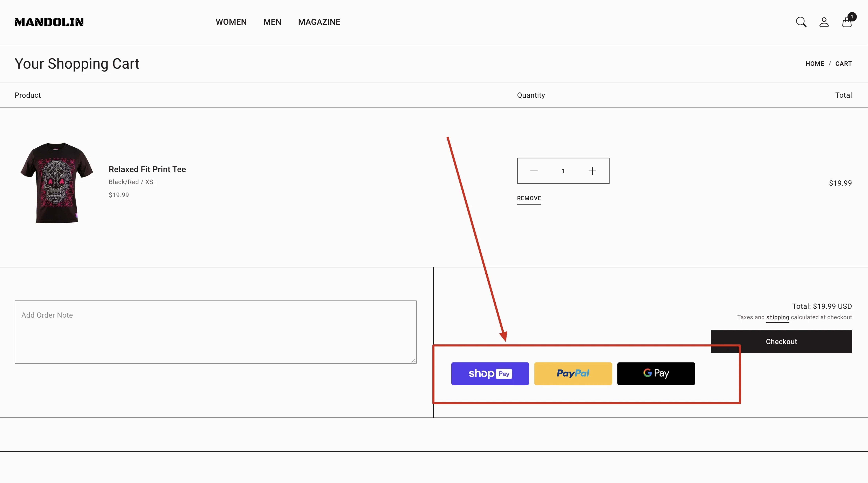The image size is (868, 483).
Task: Remove the item via REMOVE link
Action: pyautogui.click(x=529, y=198)
